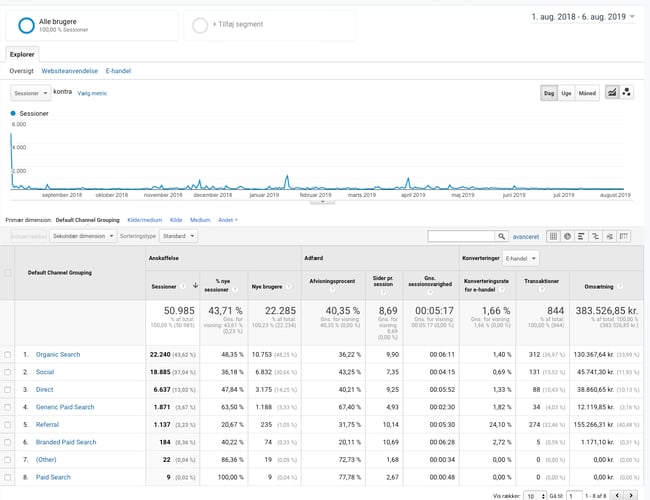
Task: Go to next page of table rows
Action: coord(630,494)
